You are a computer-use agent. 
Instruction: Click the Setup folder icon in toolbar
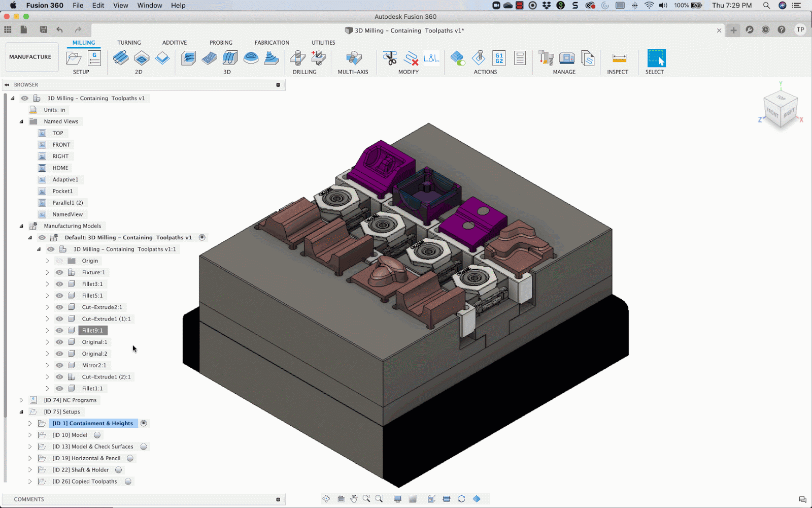point(74,58)
